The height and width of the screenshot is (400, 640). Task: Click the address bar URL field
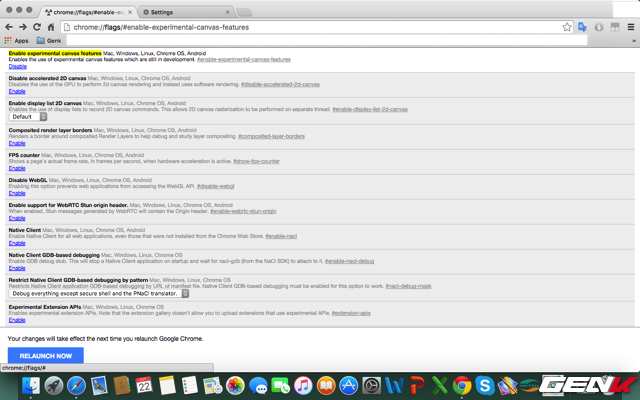click(300, 27)
